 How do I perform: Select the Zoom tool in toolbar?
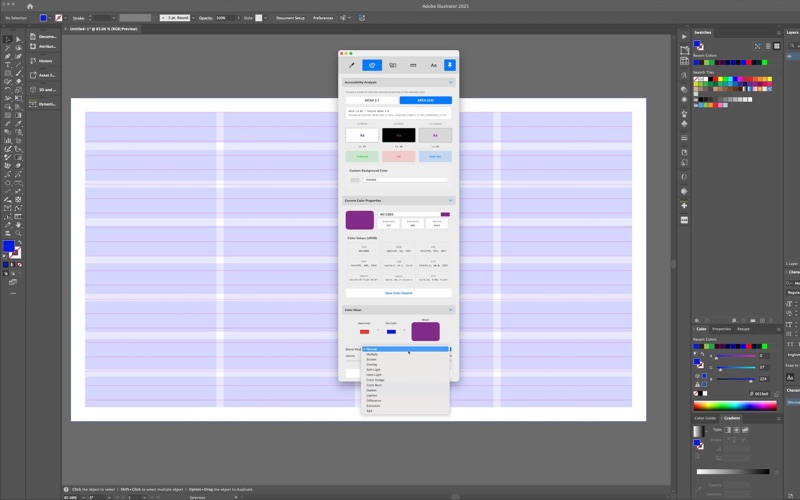[18, 233]
